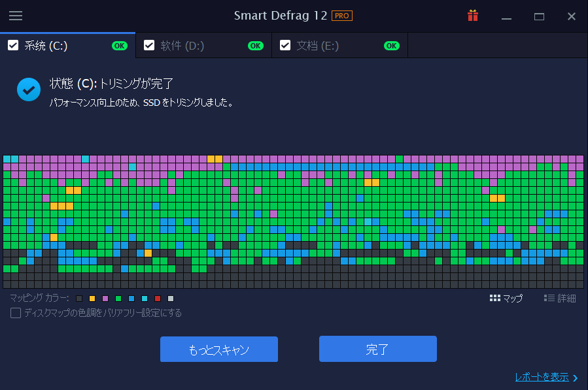
Task: Click the orange PRO badge
Action: click(x=342, y=16)
